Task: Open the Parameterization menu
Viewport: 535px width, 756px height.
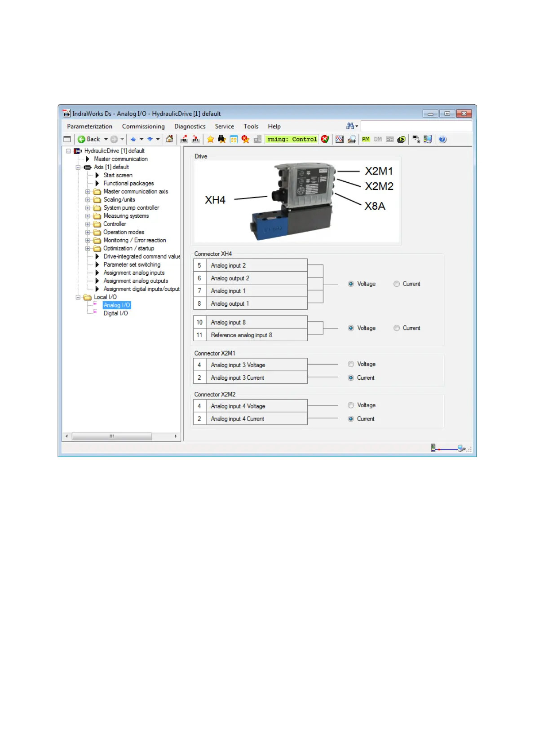Action: [x=90, y=127]
